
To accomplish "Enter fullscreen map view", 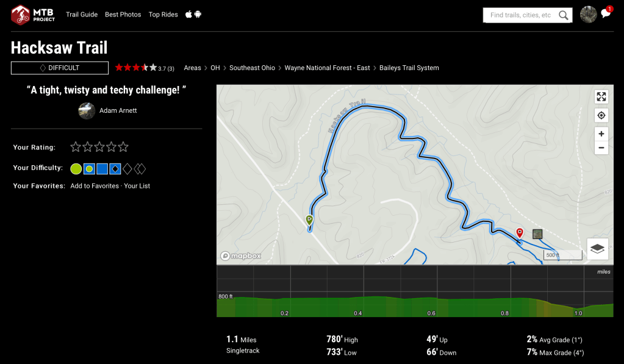I will (601, 97).
